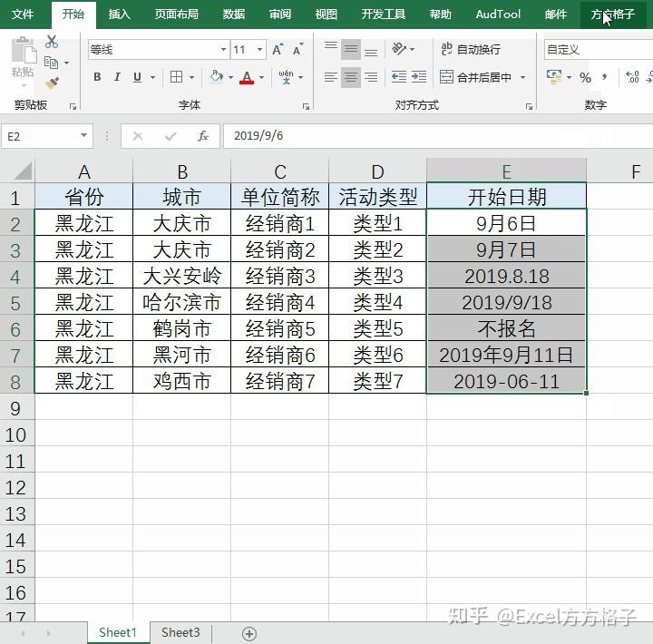Apply the fill color bucket icon

[x=216, y=77]
